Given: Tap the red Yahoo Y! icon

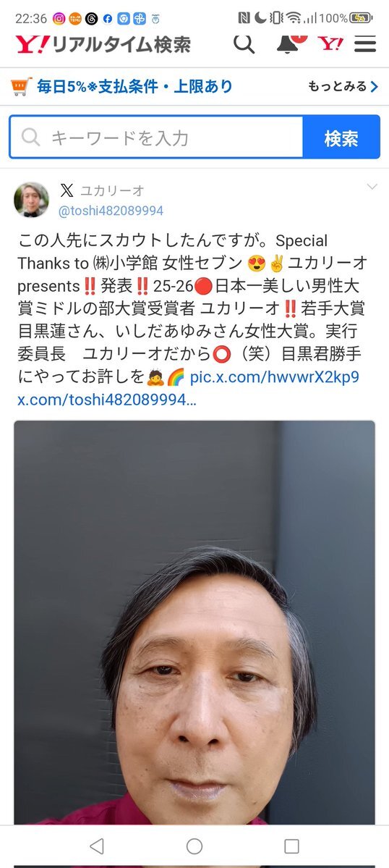Looking at the screenshot, I should [331, 43].
